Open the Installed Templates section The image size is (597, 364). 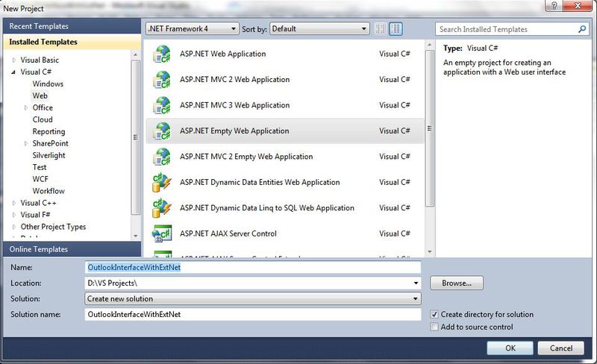[72, 42]
